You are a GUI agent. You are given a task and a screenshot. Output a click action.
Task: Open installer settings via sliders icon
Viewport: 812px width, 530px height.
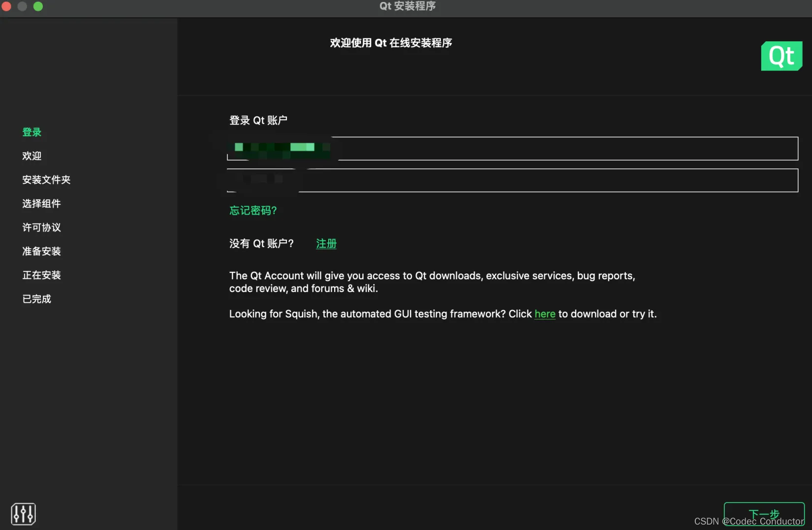[23, 514]
